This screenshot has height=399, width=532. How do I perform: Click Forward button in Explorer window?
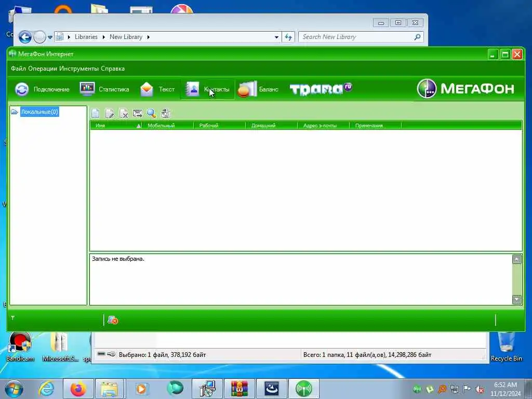[39, 37]
